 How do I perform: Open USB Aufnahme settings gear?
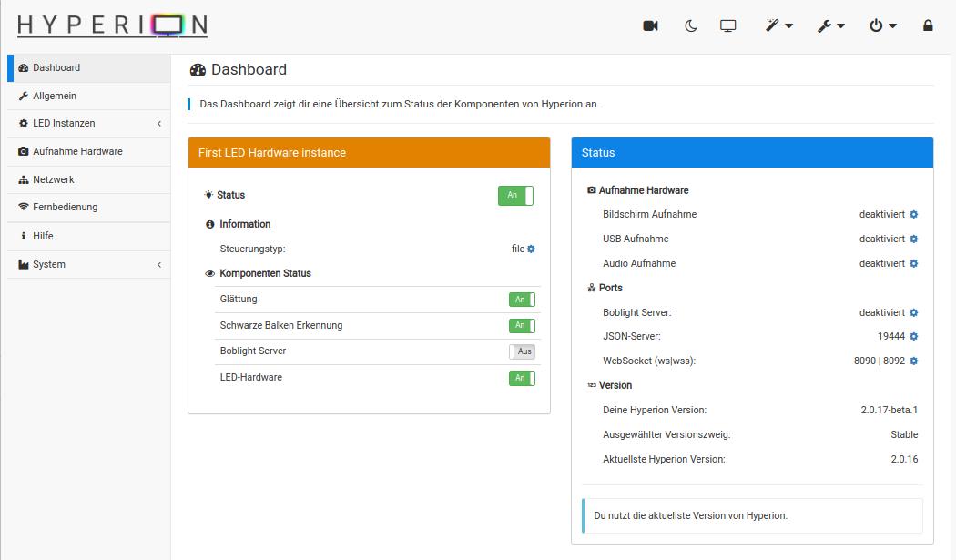pyautogui.click(x=913, y=239)
